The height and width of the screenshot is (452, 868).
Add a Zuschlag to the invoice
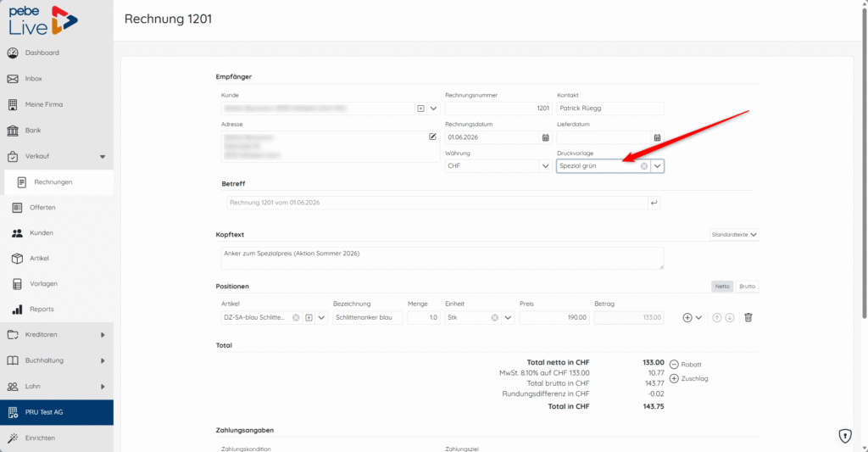[688, 378]
